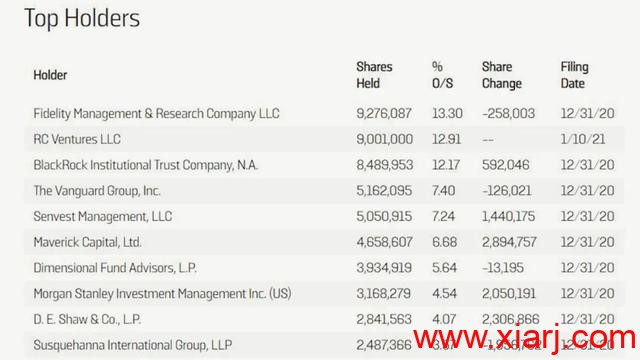
Task: Open Fidelity Management & Research Company LLC
Action: tap(156, 113)
